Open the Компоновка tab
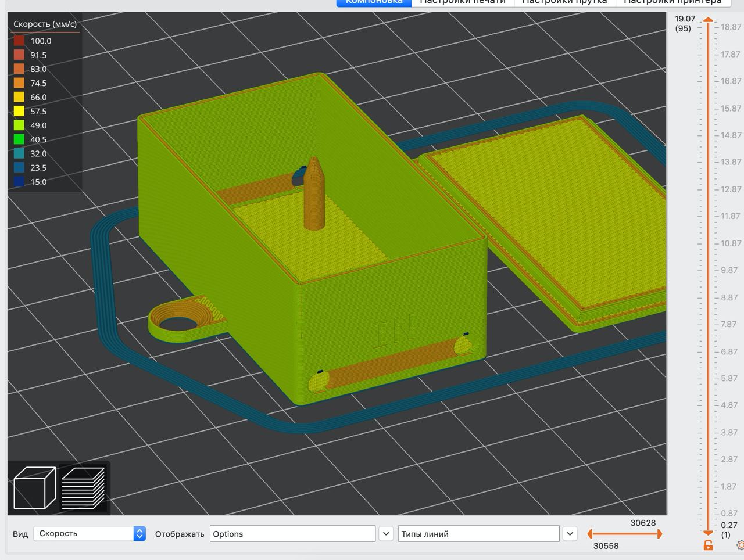Screen dimensions: 744x560 [374, 2]
